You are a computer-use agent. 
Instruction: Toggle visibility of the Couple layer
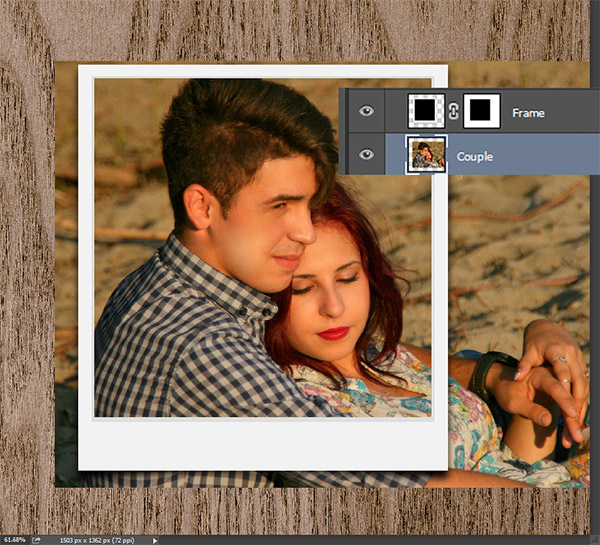[x=366, y=155]
